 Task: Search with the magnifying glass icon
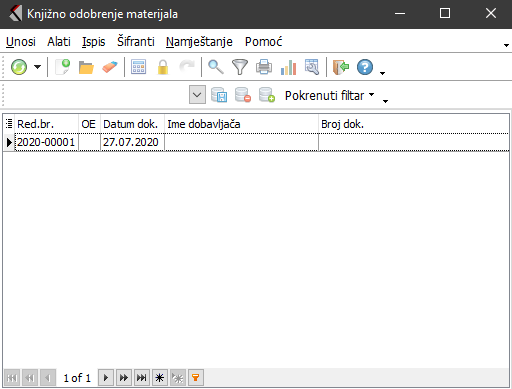pos(216,67)
